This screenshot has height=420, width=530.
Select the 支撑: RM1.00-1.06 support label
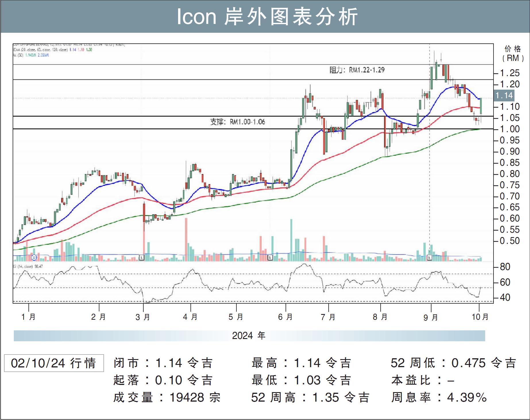pos(238,122)
